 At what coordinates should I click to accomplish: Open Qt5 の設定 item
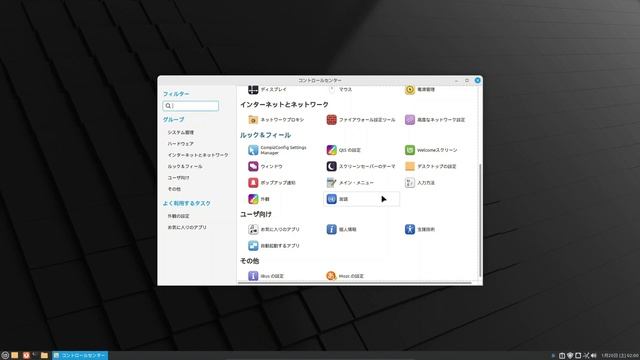344,150
